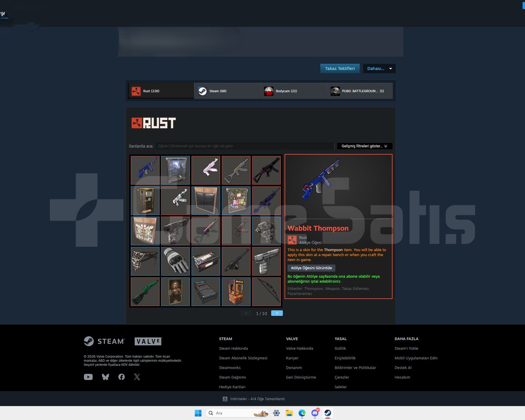The width and height of the screenshot is (525, 420).
Task: Open Steam's X social icon link
Action: click(x=137, y=377)
